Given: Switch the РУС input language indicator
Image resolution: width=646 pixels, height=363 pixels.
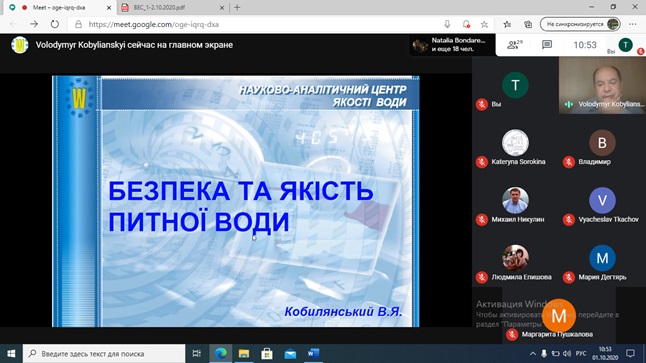Looking at the screenshot, I should coord(581,354).
